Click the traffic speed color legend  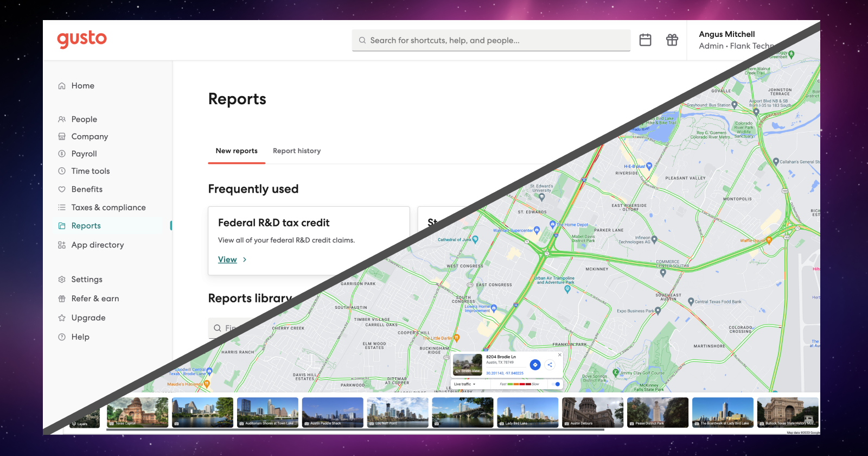pos(519,384)
